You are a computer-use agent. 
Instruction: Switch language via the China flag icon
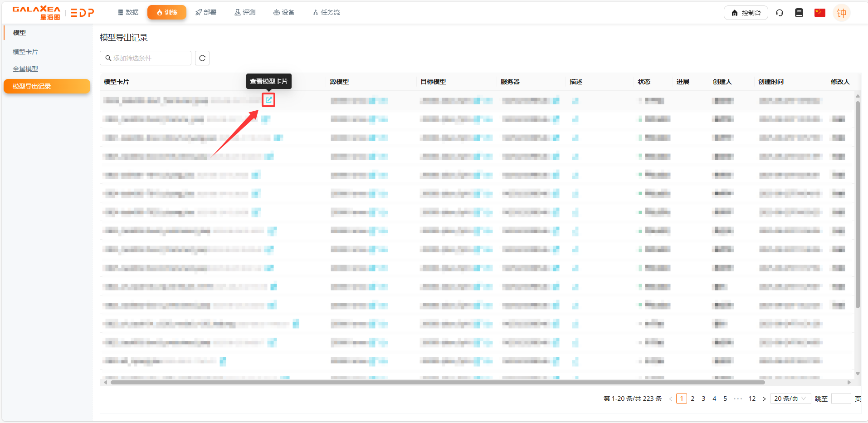point(819,13)
